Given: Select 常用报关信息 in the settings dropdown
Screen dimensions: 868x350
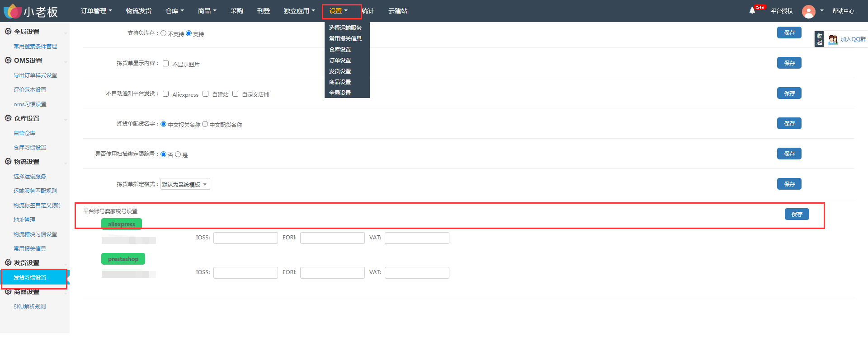Looking at the screenshot, I should click(345, 38).
